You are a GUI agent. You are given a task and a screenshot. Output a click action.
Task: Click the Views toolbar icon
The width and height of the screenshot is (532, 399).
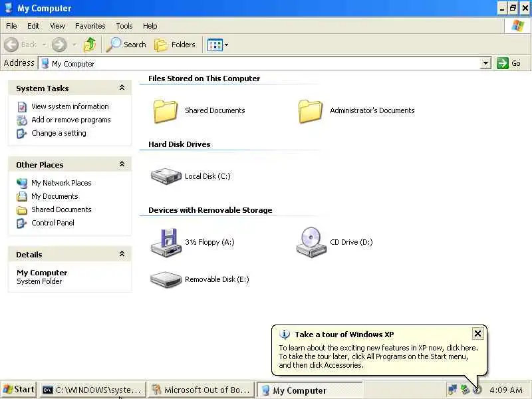click(215, 45)
